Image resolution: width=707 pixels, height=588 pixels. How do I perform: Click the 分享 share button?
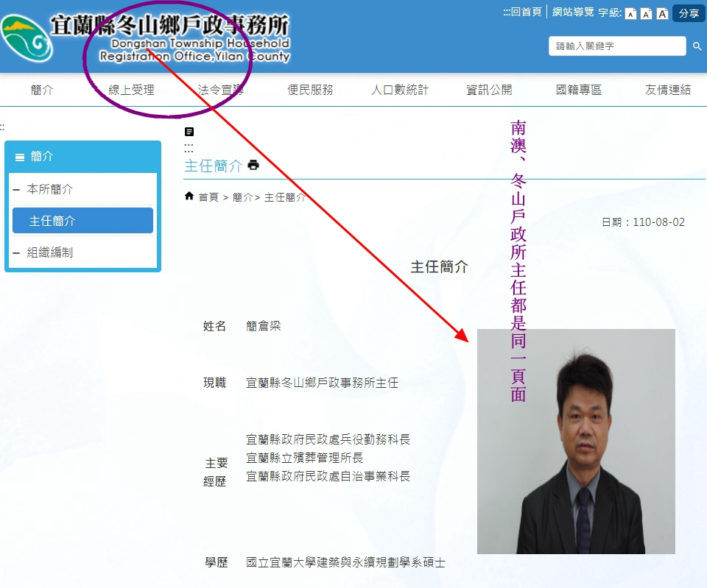pos(689,13)
